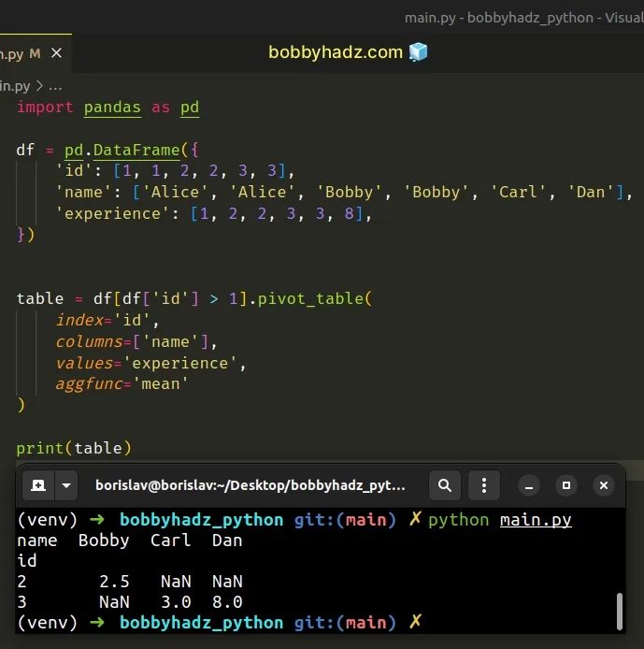Minimize the terminal window

coord(529,485)
